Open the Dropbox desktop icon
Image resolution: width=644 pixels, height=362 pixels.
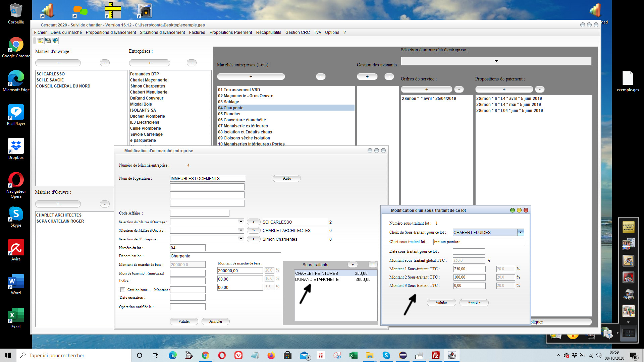[x=16, y=149]
